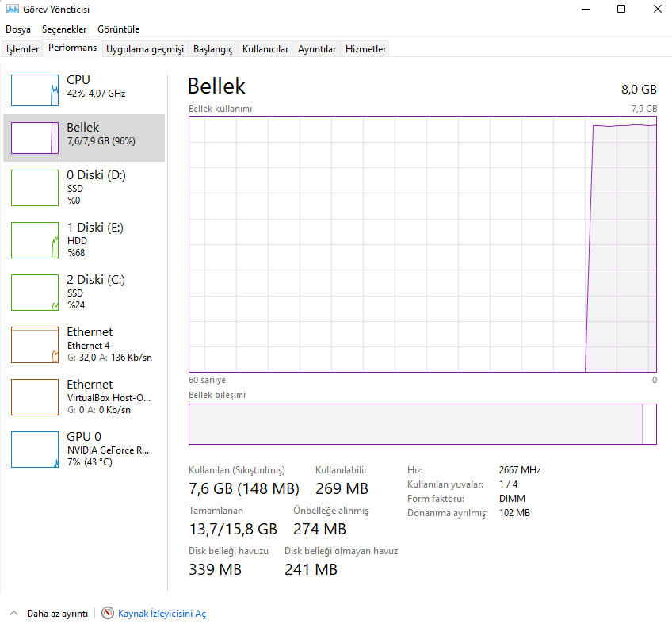Collapse details with the Daha az ayrıntı chevron

pos(13,613)
